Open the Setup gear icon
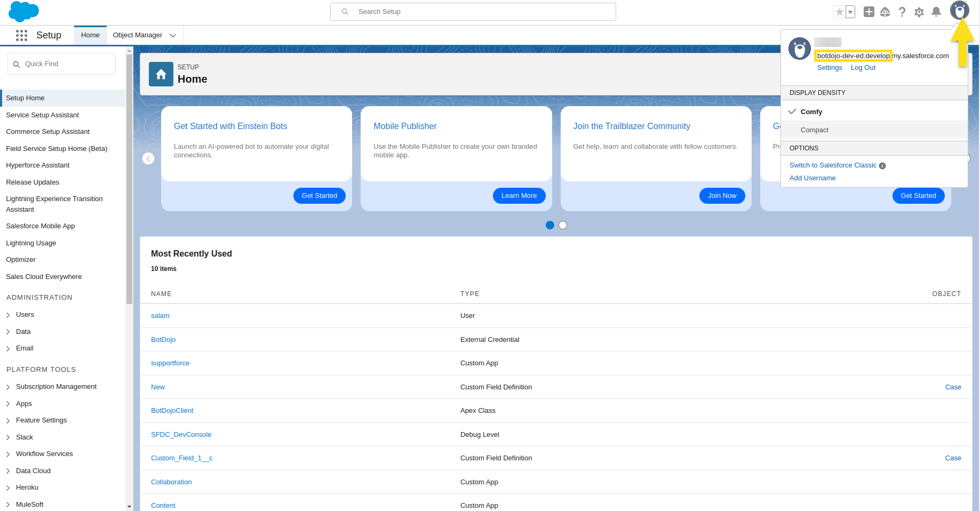This screenshot has width=980, height=511. 919,12
